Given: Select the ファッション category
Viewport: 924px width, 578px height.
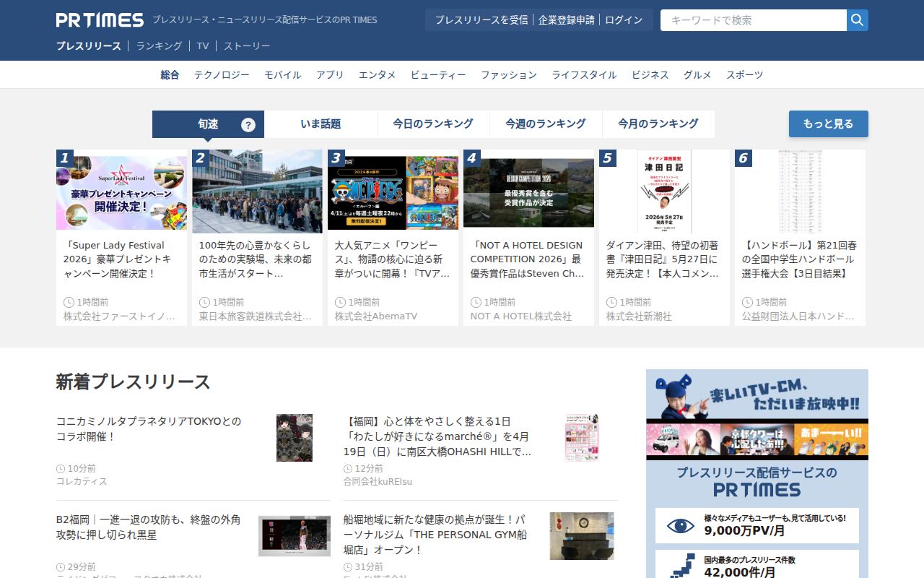Looking at the screenshot, I should (x=509, y=75).
